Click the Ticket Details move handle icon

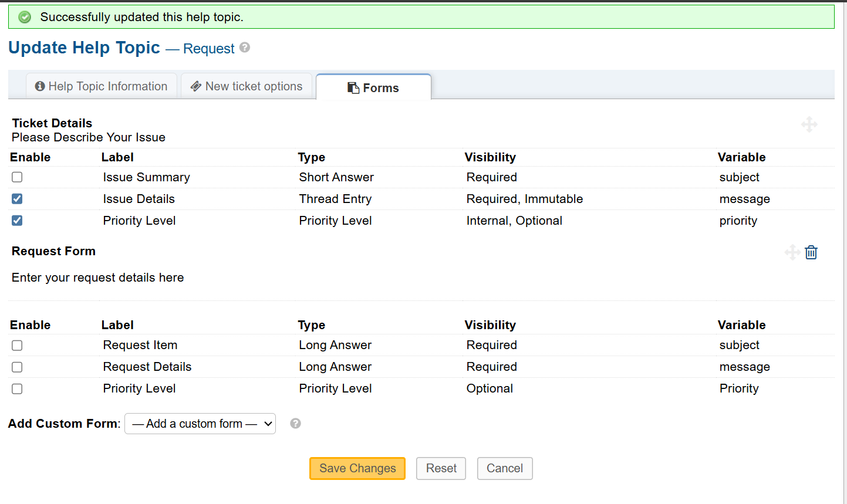[809, 124]
